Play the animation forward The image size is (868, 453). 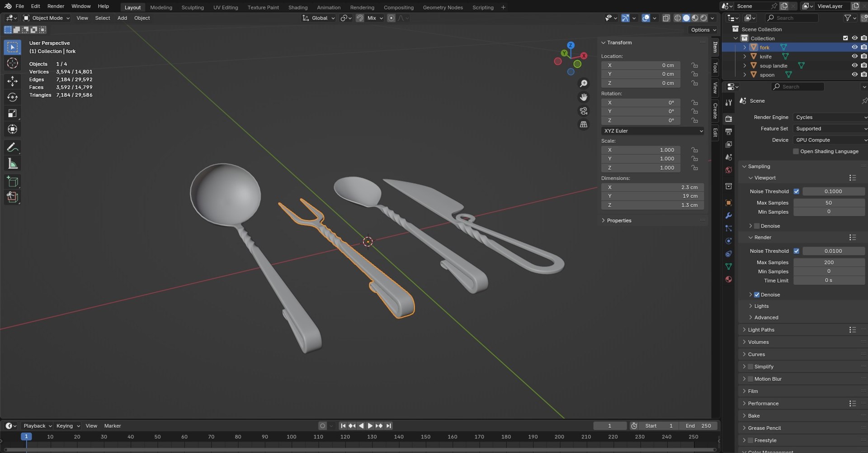click(370, 426)
